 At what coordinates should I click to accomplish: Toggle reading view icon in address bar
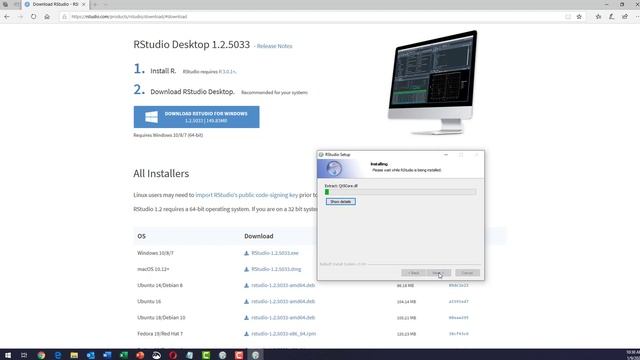pos(568,17)
